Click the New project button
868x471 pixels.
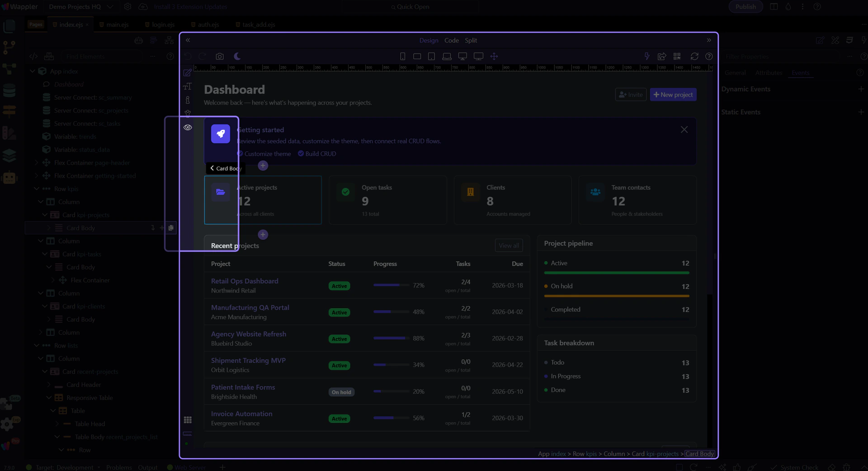(x=673, y=95)
